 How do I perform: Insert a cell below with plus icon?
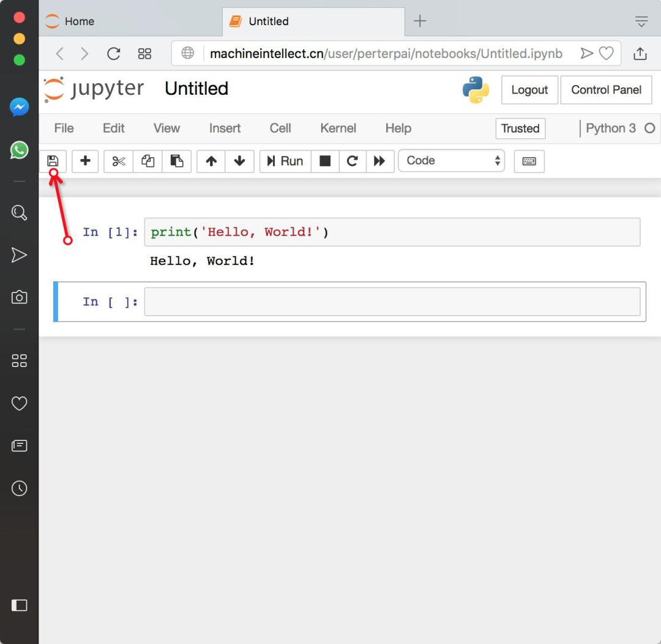tap(85, 161)
